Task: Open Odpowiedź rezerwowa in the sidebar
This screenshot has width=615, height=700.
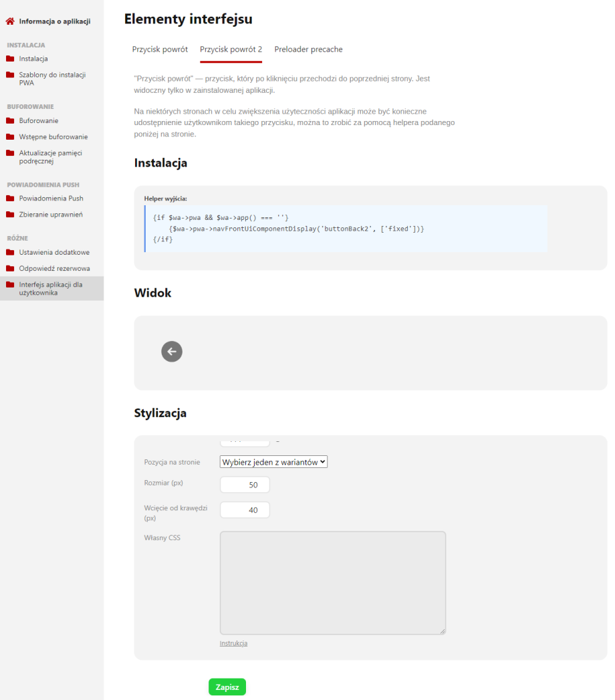Action: (x=54, y=269)
